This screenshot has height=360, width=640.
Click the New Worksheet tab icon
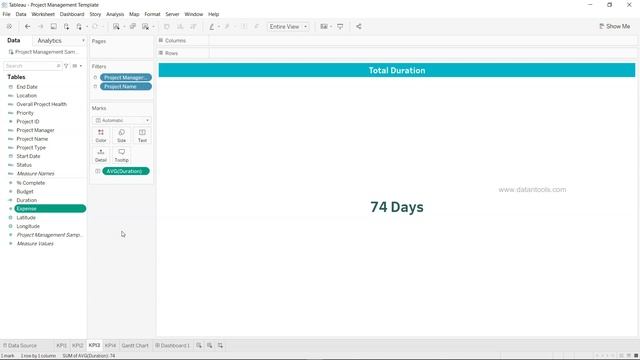click(199, 346)
